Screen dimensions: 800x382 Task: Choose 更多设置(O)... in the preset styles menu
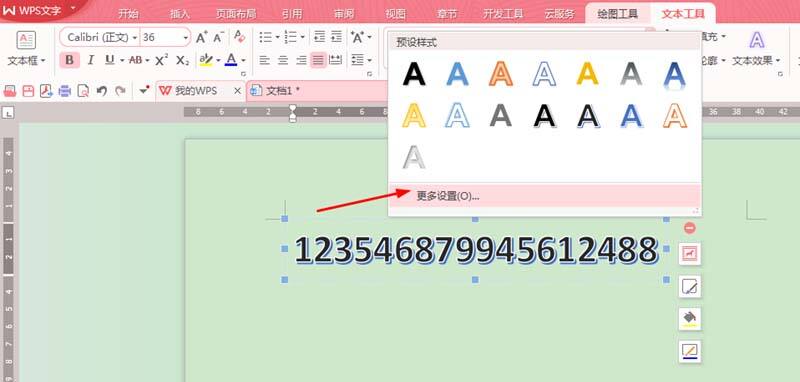(545, 196)
